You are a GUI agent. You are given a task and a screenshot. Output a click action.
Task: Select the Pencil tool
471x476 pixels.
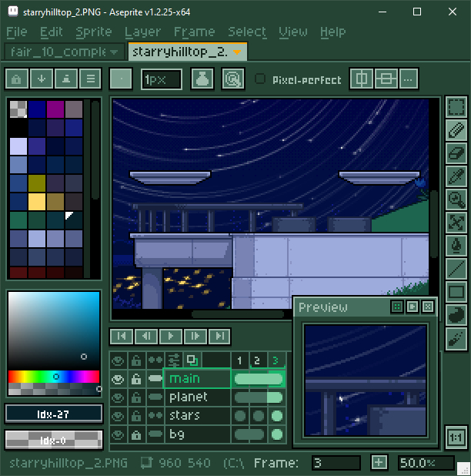tap(456, 129)
